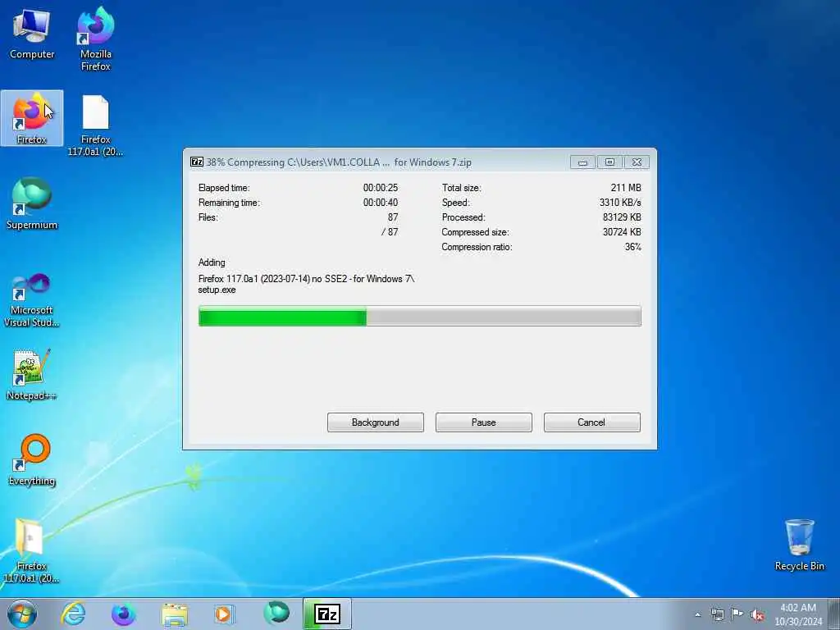Open the Supermium taskbar icon

tap(276, 614)
